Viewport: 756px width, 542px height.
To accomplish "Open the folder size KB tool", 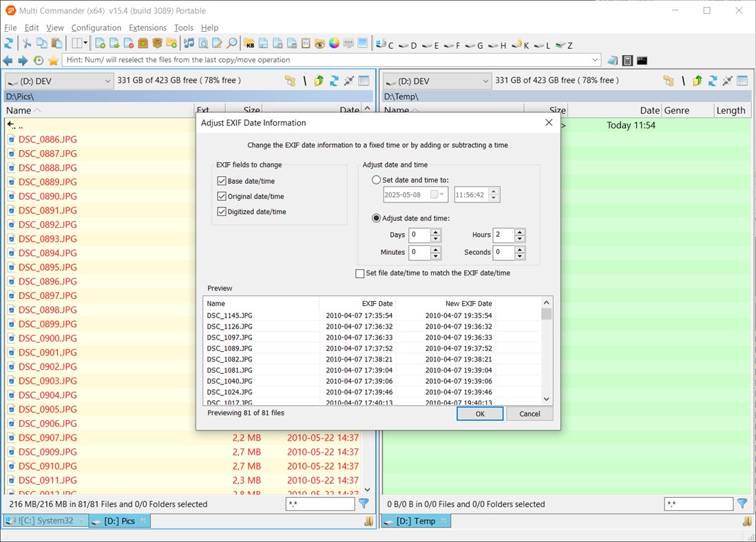I will point(249,43).
